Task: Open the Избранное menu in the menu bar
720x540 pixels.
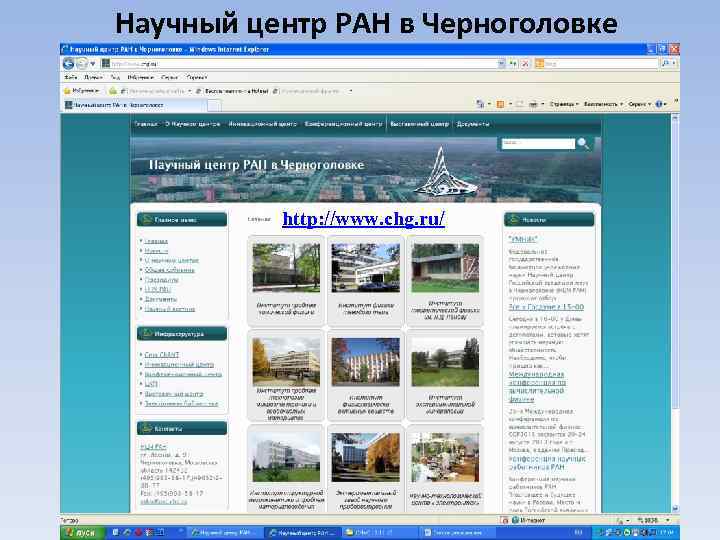Action: [x=141, y=77]
